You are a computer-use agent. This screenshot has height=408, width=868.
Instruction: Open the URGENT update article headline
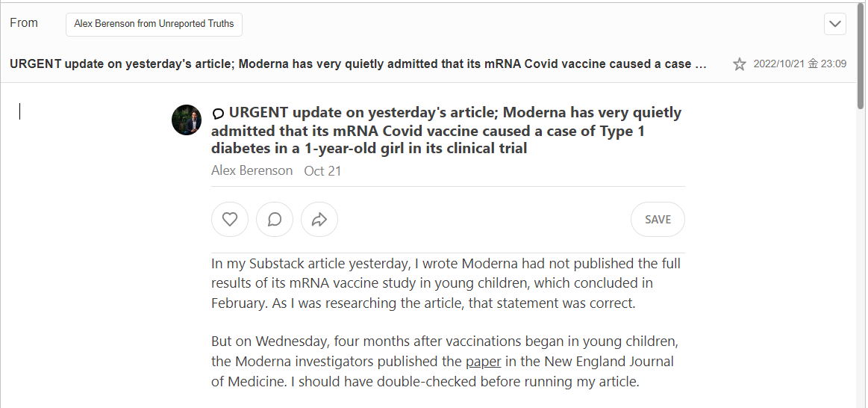click(446, 130)
